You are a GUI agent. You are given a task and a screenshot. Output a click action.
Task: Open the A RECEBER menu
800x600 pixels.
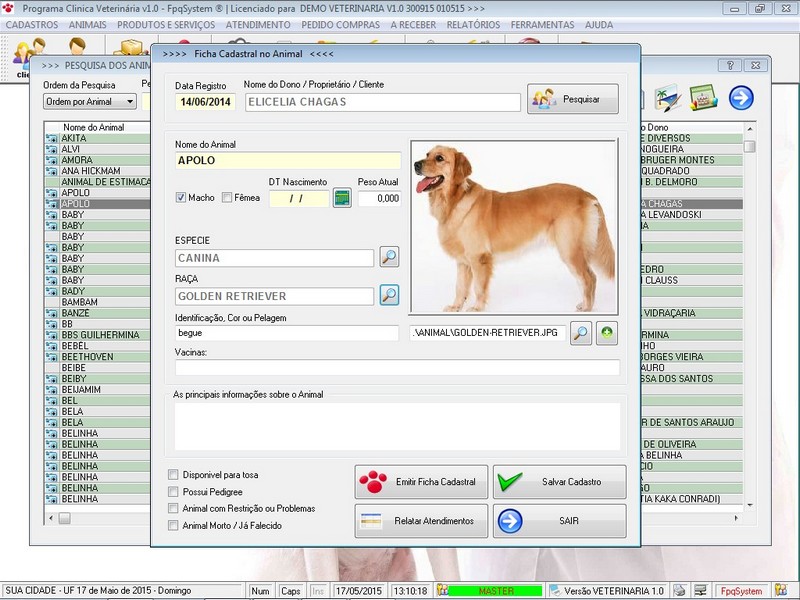click(x=413, y=25)
